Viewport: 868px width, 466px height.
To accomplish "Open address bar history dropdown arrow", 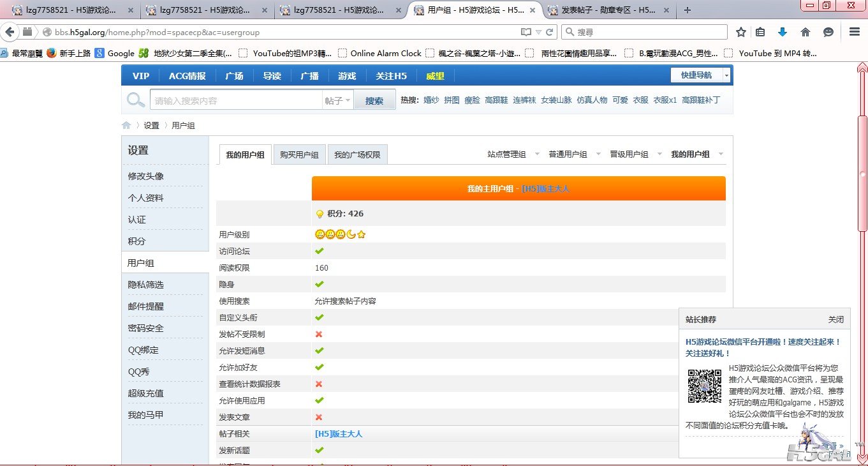I will (538, 32).
